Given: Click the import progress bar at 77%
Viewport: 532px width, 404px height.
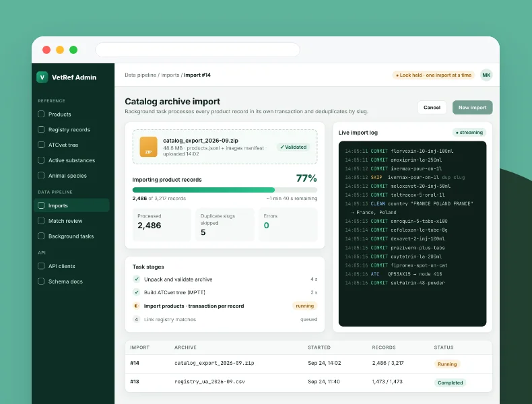Looking at the screenshot, I should pos(225,190).
